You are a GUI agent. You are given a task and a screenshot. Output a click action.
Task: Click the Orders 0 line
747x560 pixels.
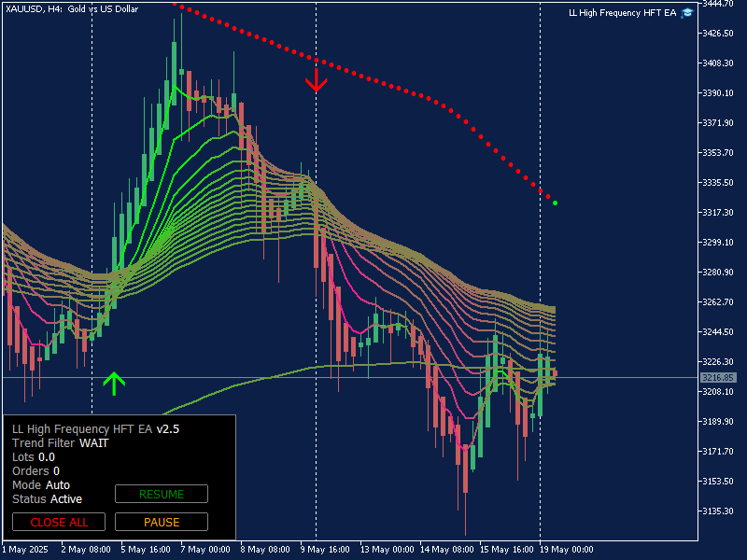point(35,471)
